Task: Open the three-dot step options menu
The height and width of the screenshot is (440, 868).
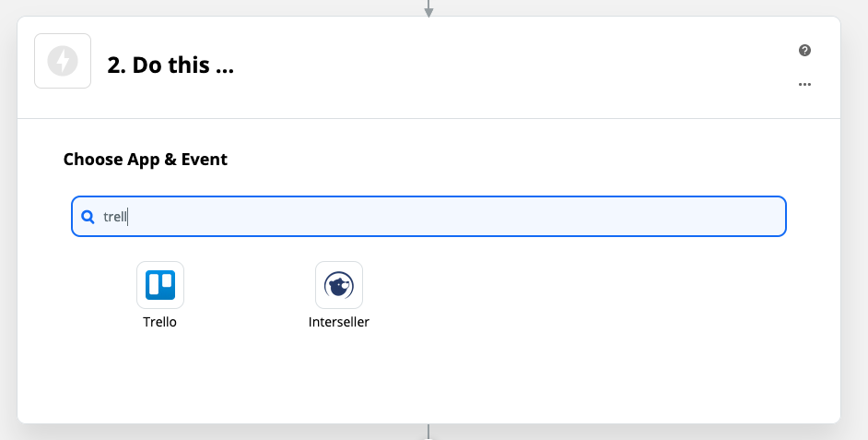Action: click(x=804, y=84)
